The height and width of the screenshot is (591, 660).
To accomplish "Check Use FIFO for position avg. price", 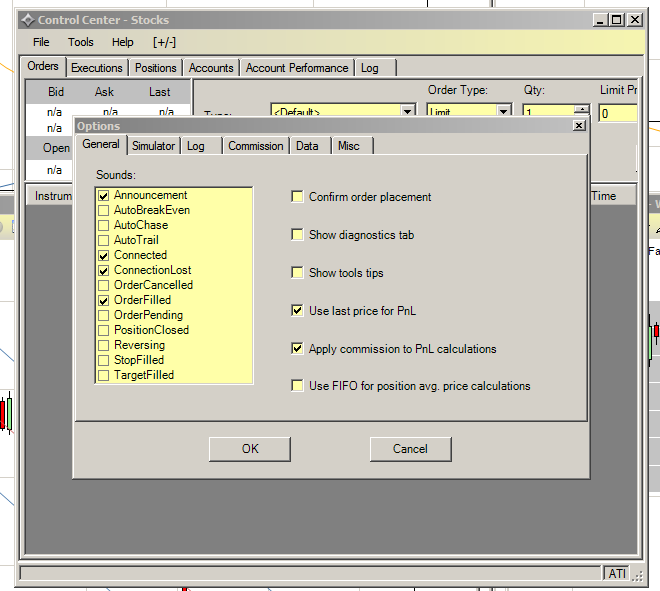I will point(297,386).
